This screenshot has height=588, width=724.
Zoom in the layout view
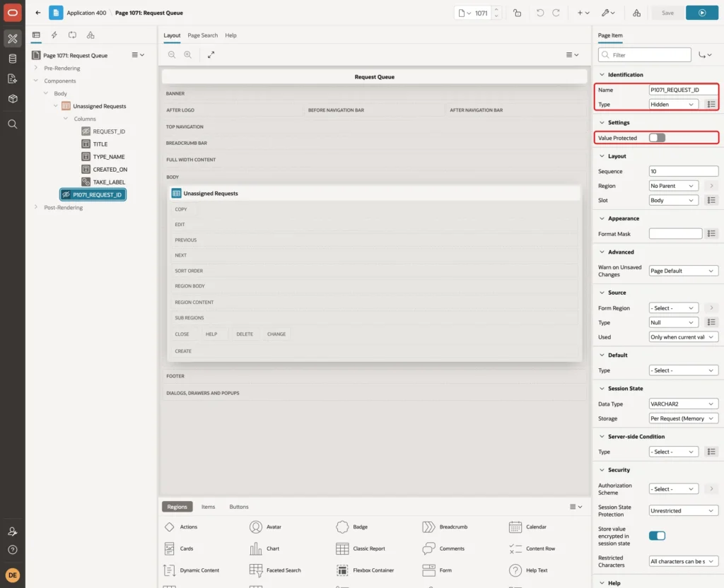188,54
